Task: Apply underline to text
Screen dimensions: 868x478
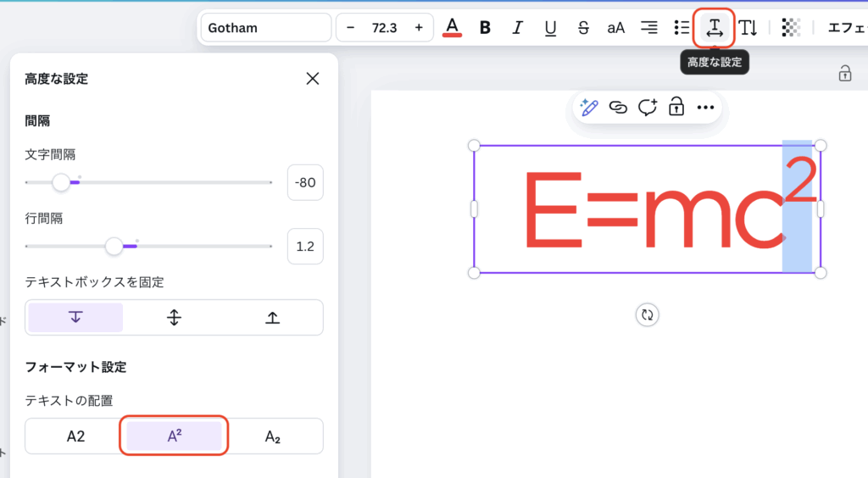Action: (550, 28)
